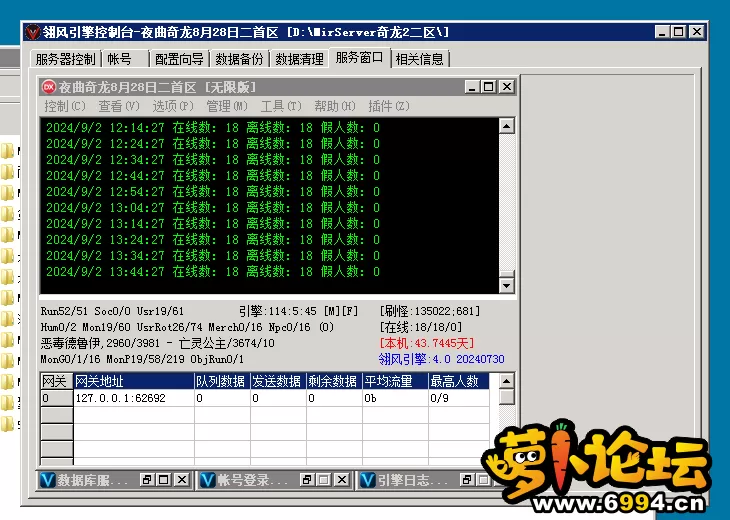This screenshot has height=520, width=730.
Task: Close the 数据库服 minimized window
Action: pos(182,479)
